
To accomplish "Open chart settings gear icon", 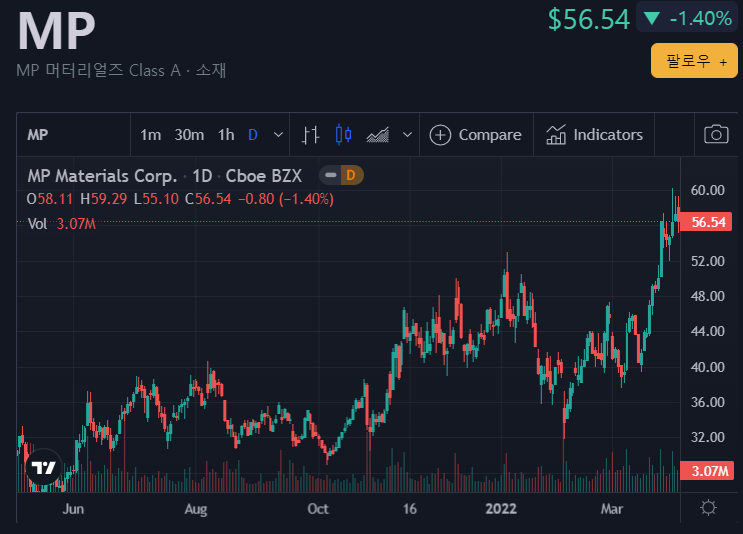I will [708, 508].
